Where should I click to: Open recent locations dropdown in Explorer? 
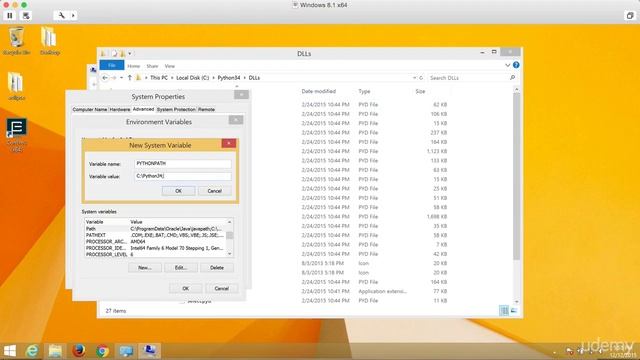[122, 78]
